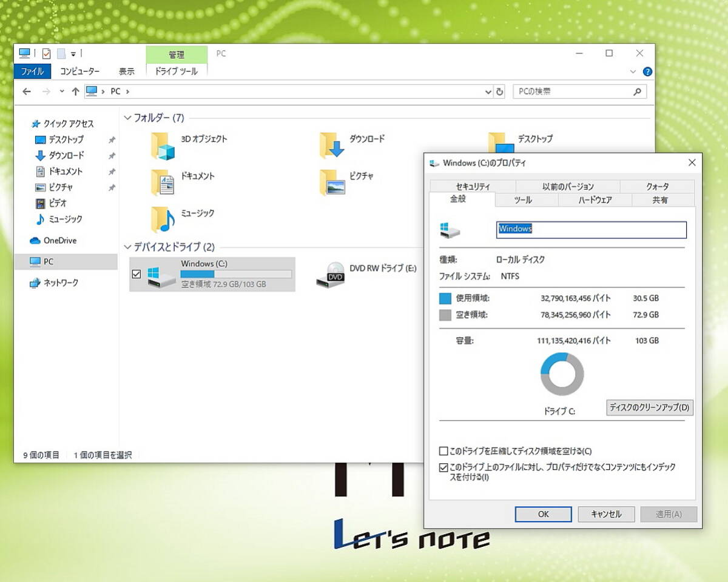Select the ドキュメント folder icon in the folder list
This screenshot has width=728, height=582.
click(163, 183)
